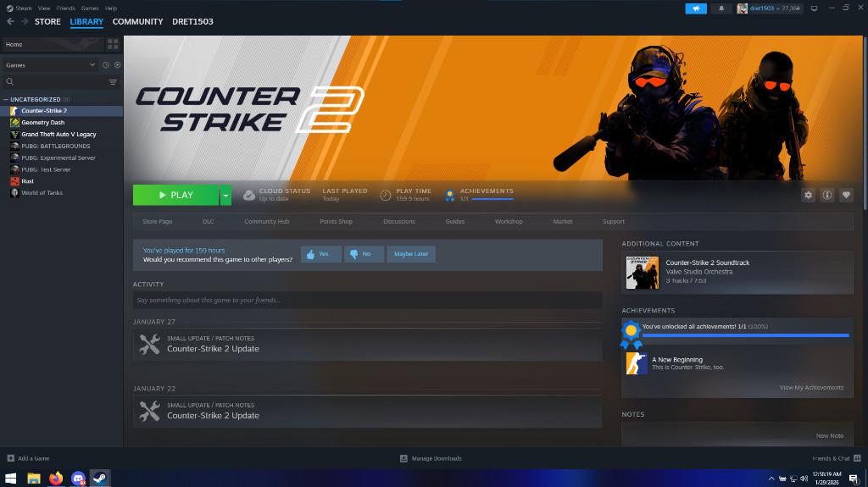Select Geometry Dash in the library

point(43,122)
